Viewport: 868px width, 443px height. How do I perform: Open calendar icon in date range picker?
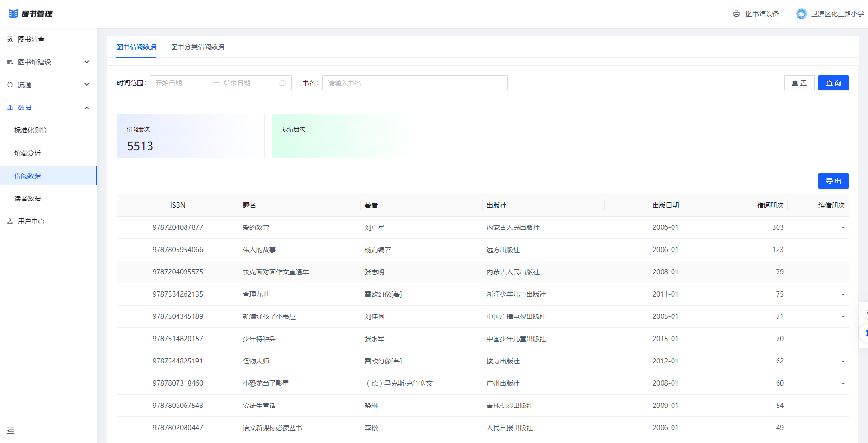(283, 83)
